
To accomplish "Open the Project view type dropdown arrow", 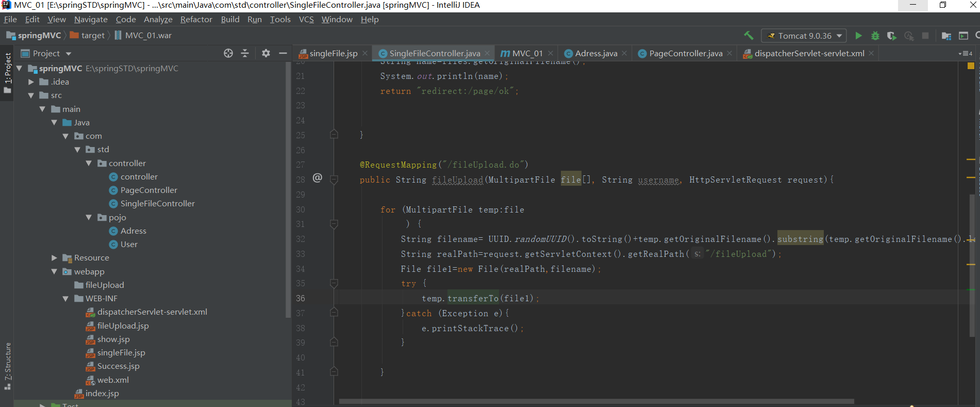I will [x=69, y=54].
